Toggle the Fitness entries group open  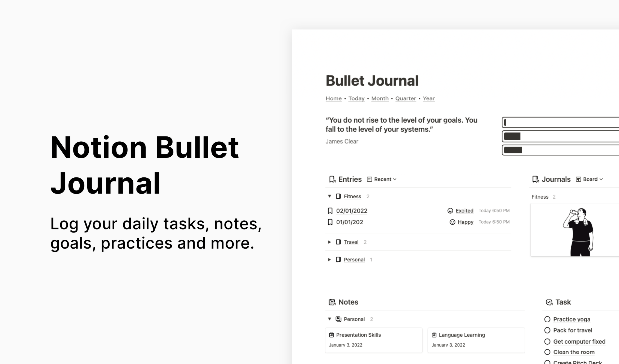pos(330,196)
